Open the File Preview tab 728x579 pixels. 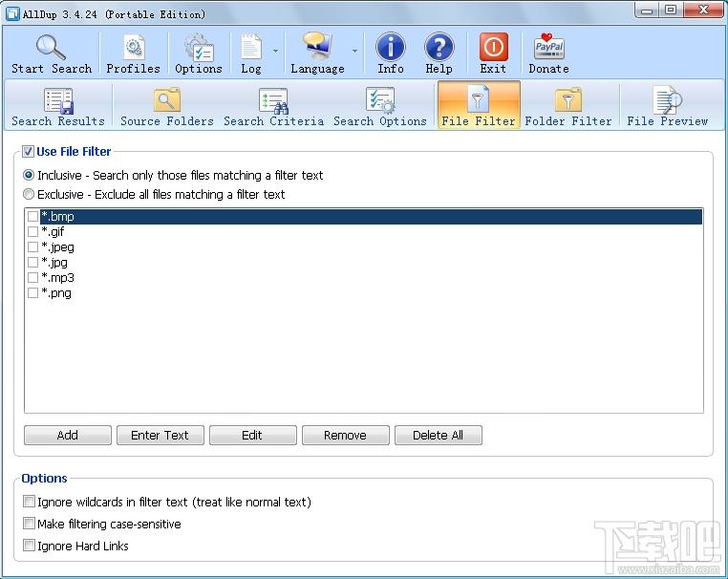tap(667, 106)
